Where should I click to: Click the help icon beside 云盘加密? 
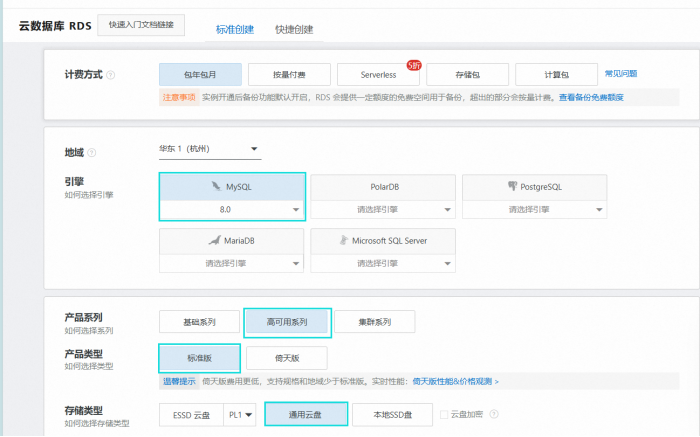(x=494, y=414)
